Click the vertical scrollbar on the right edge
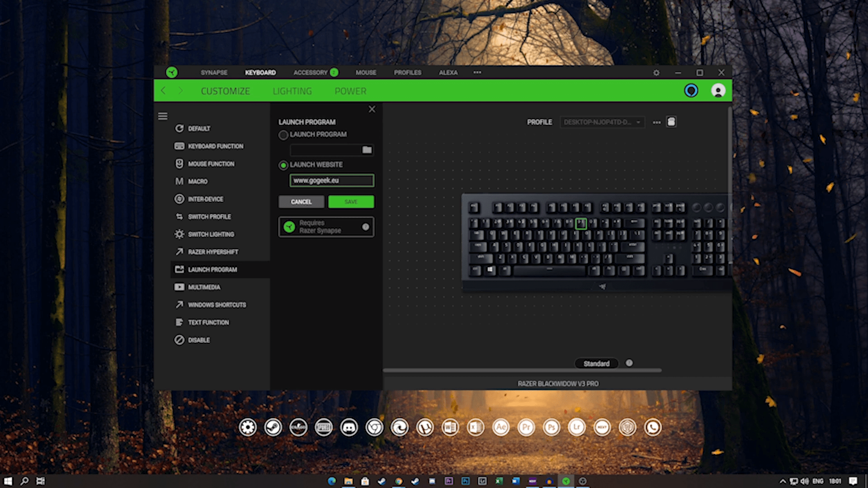 click(729, 185)
